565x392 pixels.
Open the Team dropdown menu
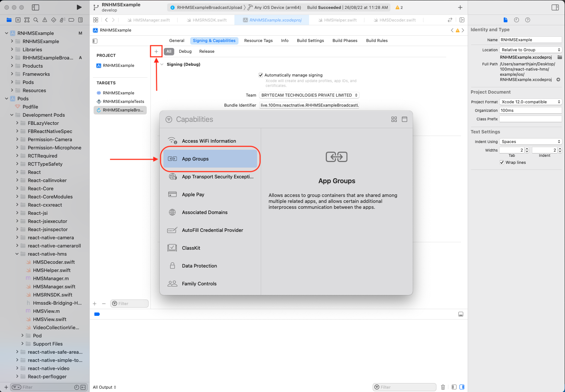pyautogui.click(x=309, y=95)
